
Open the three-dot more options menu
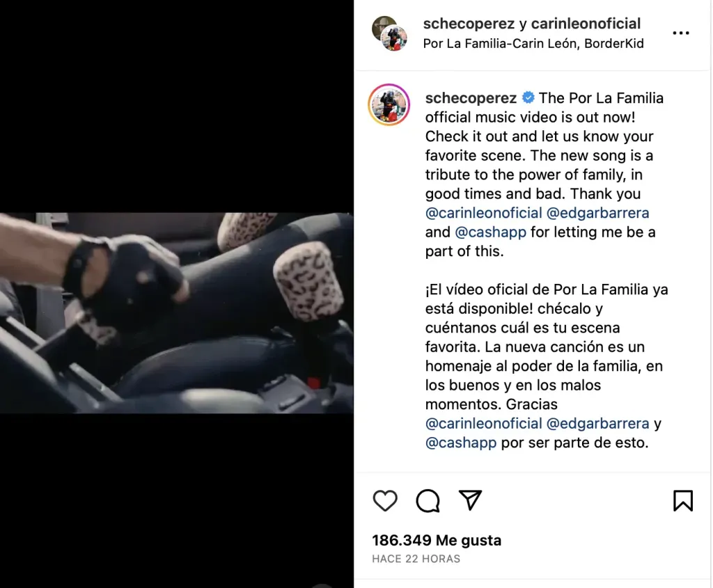[681, 33]
